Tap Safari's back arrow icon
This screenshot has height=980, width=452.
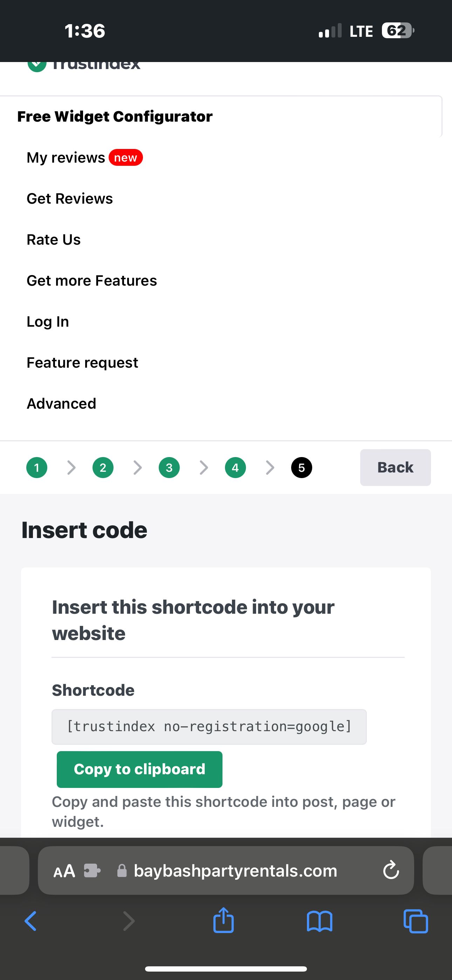point(30,921)
